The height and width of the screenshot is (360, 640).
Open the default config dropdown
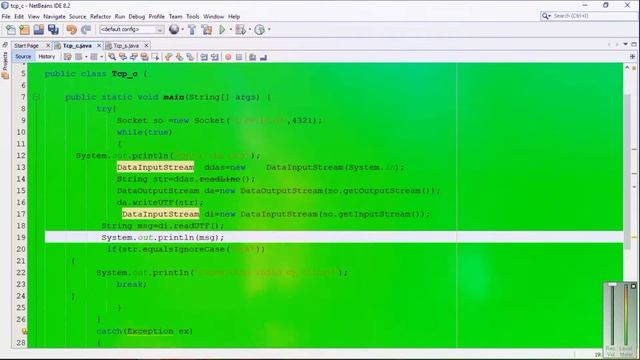coord(131,29)
